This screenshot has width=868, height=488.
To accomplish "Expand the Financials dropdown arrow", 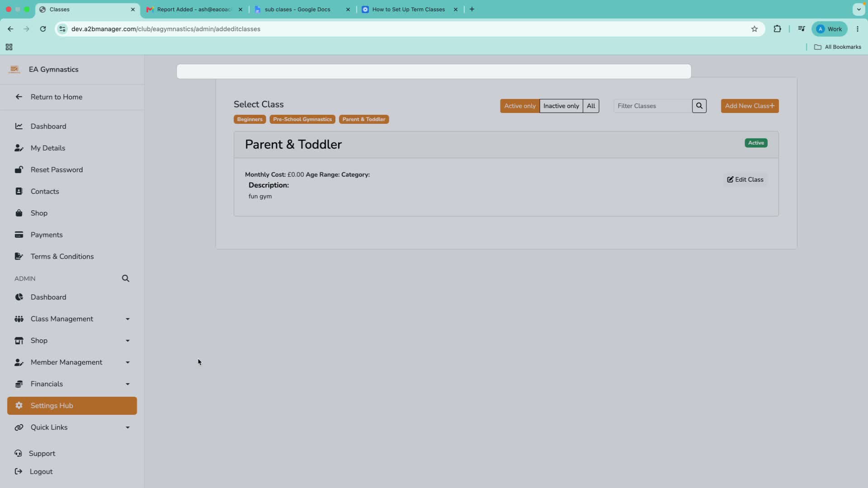I will (127, 384).
